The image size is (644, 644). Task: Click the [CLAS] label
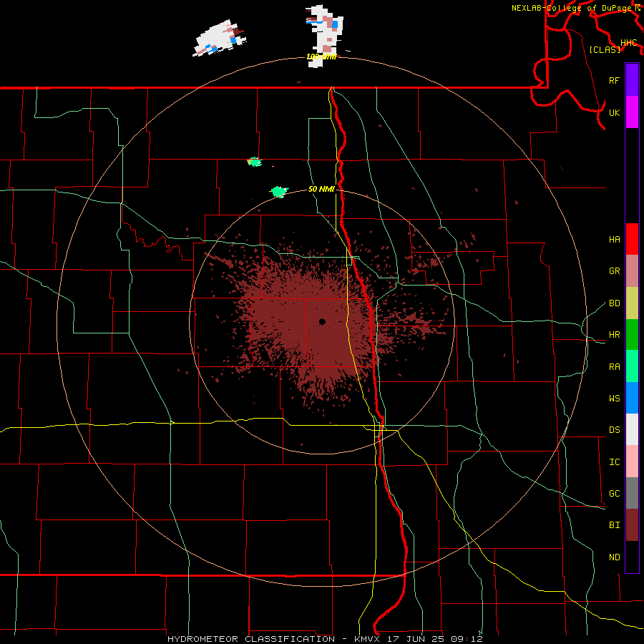point(605,49)
